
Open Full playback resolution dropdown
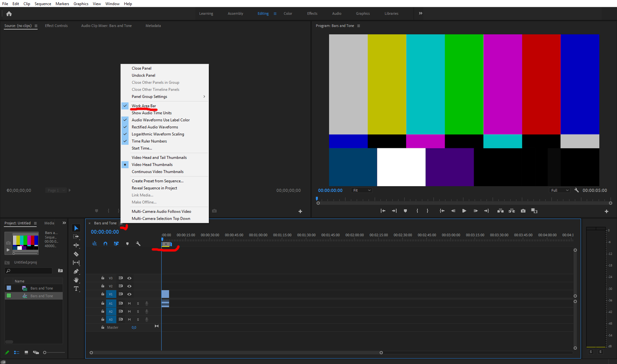pos(560,190)
